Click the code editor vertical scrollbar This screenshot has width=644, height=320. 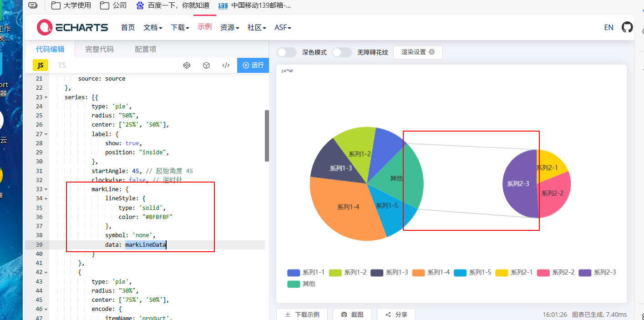pos(267,136)
